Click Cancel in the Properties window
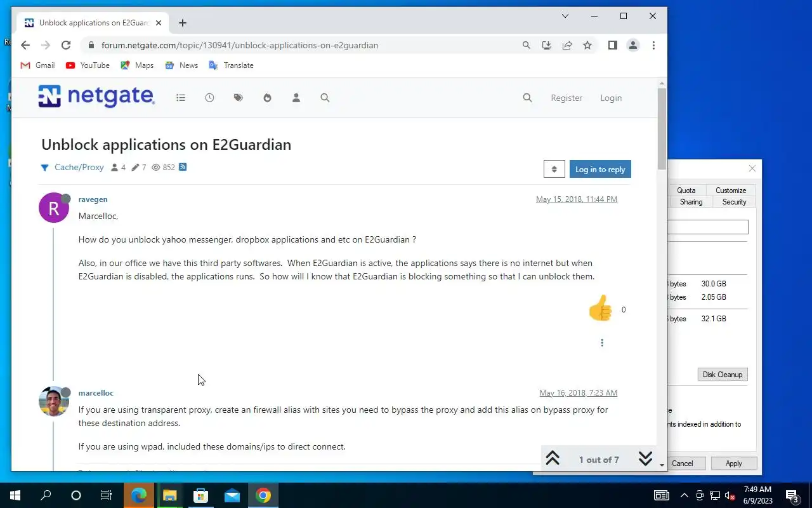 683,464
